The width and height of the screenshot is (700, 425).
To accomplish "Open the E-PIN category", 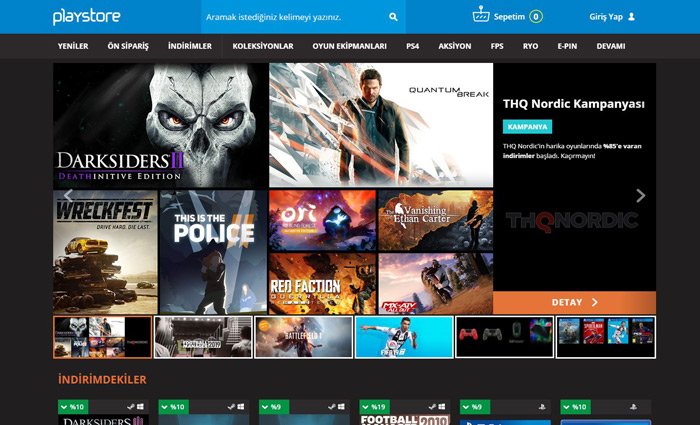I will click(x=567, y=46).
